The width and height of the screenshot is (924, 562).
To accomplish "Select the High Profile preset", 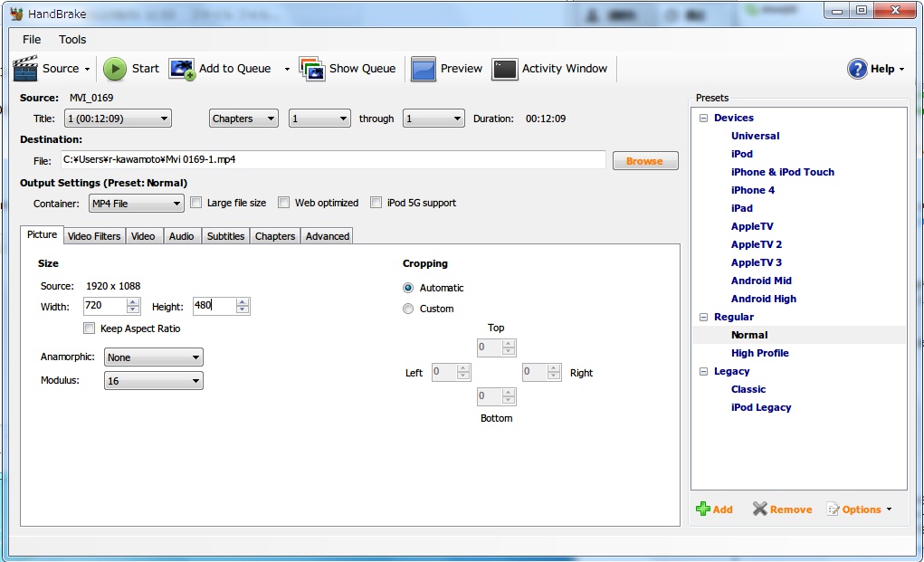I will [x=759, y=354].
